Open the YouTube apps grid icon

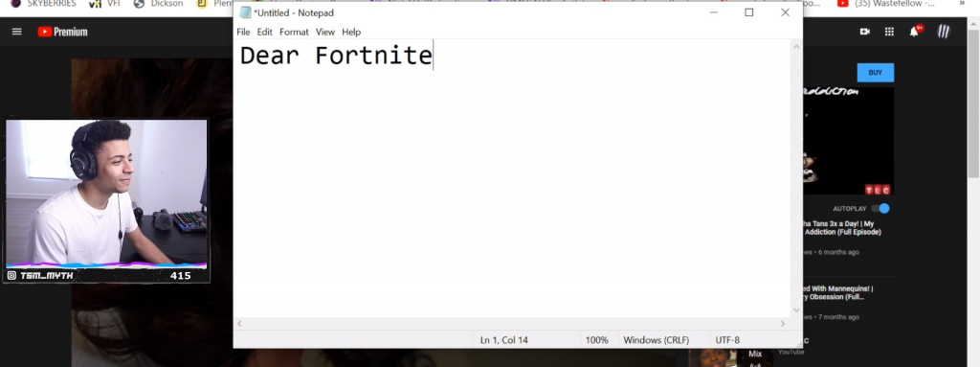[x=889, y=32]
